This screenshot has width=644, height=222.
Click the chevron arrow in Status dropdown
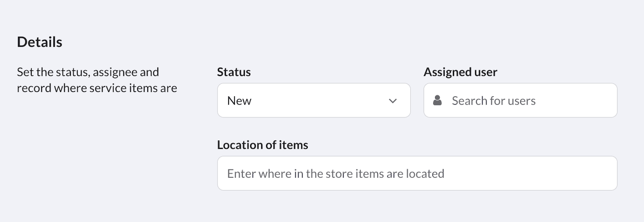[x=393, y=101]
